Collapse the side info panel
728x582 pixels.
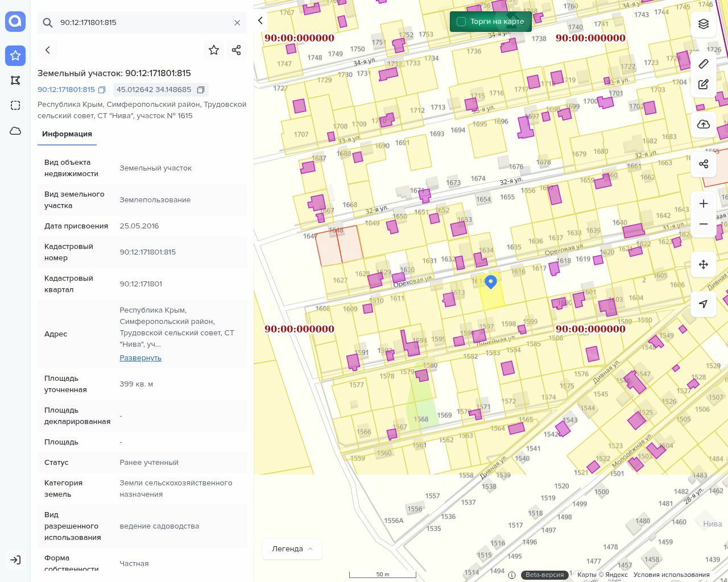click(260, 20)
